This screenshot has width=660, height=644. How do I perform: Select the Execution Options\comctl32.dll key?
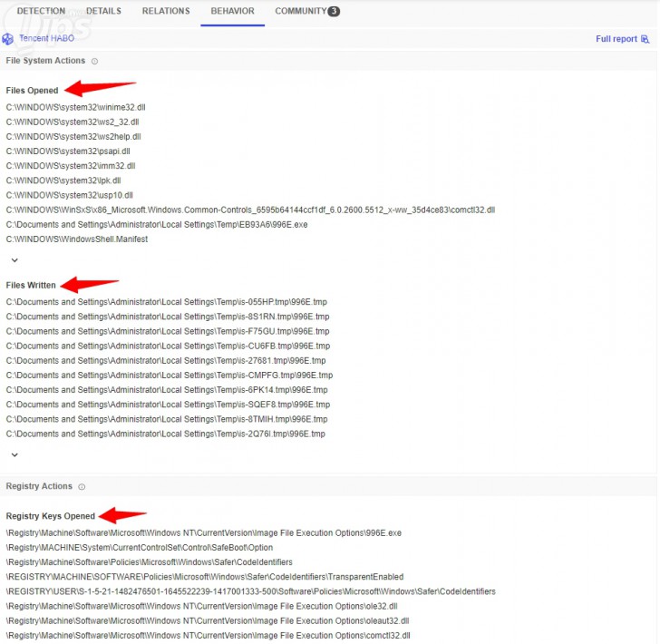point(208,636)
